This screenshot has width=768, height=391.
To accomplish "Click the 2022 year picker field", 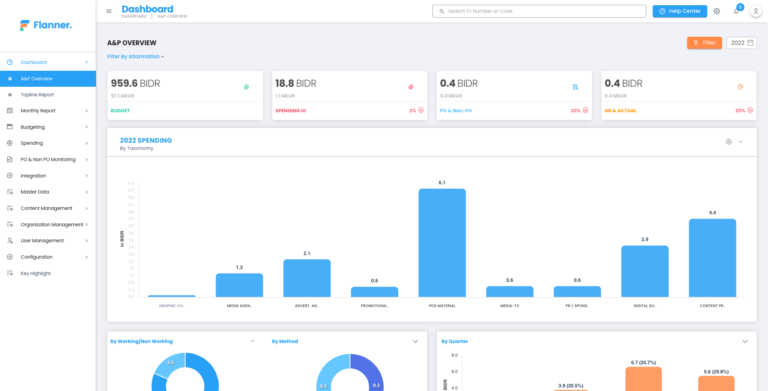I will tap(742, 43).
